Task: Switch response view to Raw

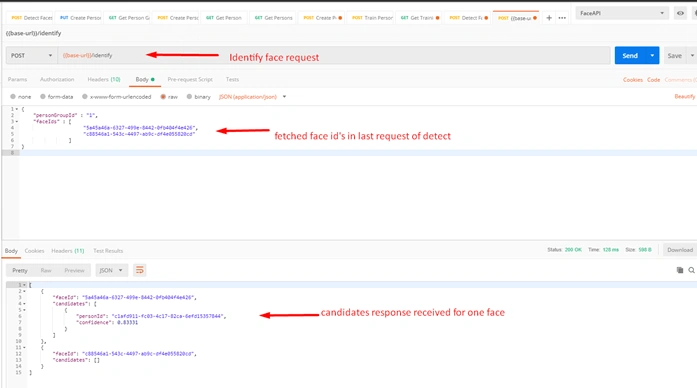Action: tap(46, 270)
